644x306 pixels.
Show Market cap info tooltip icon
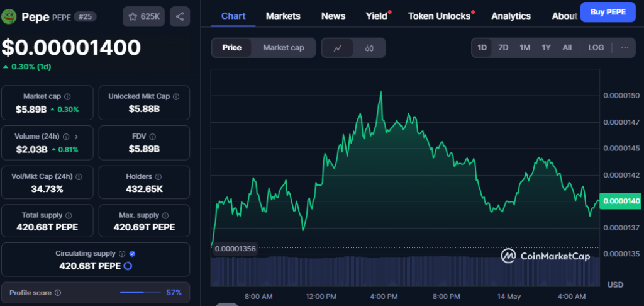67,97
